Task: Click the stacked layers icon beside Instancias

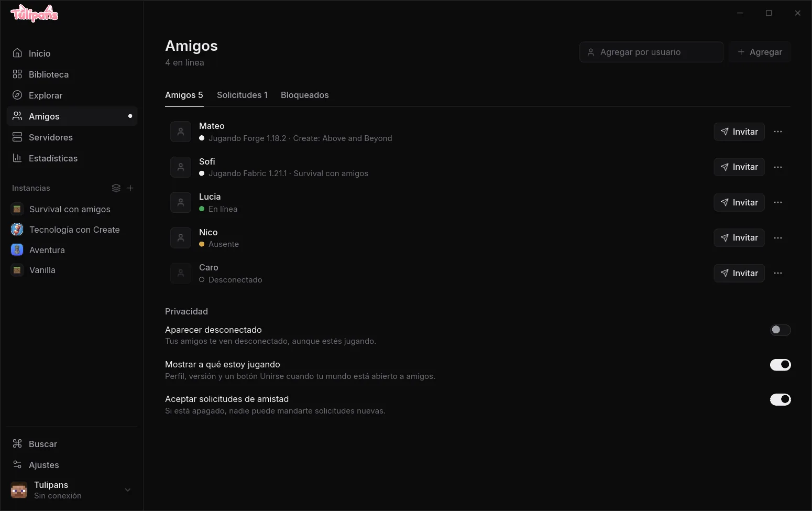Action: point(116,188)
